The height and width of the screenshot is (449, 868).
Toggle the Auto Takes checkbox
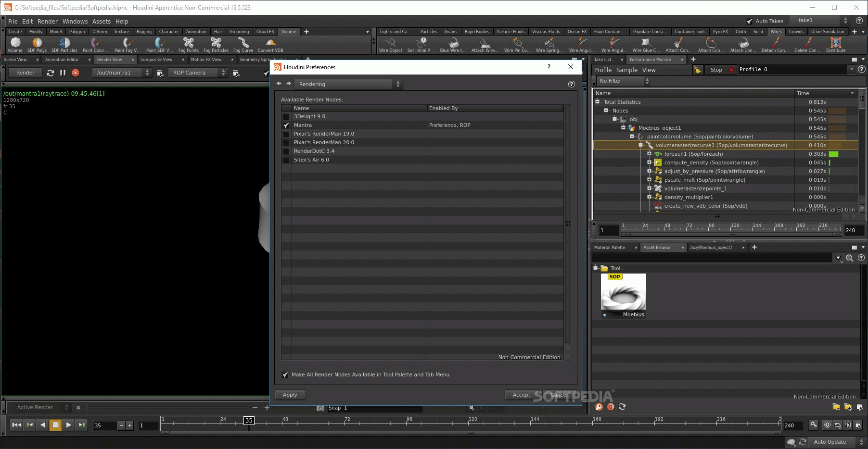(750, 21)
